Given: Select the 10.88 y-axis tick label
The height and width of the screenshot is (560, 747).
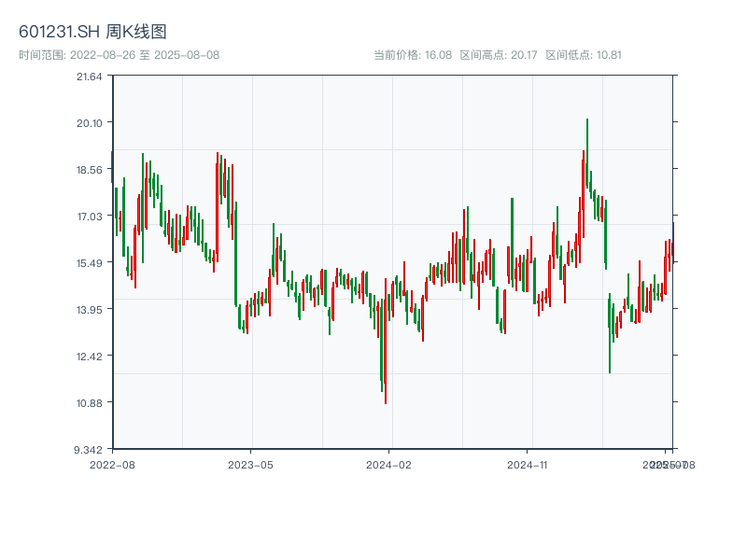Looking at the screenshot, I should click(x=90, y=403).
